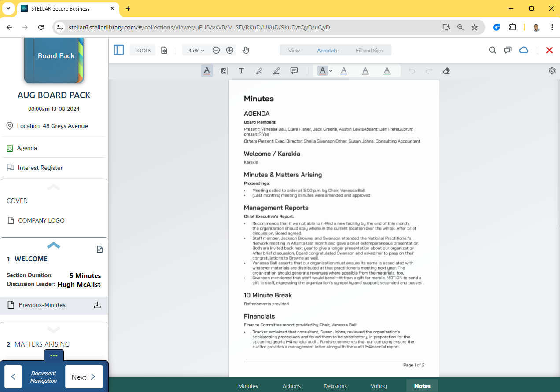Open the annotation settings gear
Viewport: 560px width, 392px height.
click(x=552, y=70)
